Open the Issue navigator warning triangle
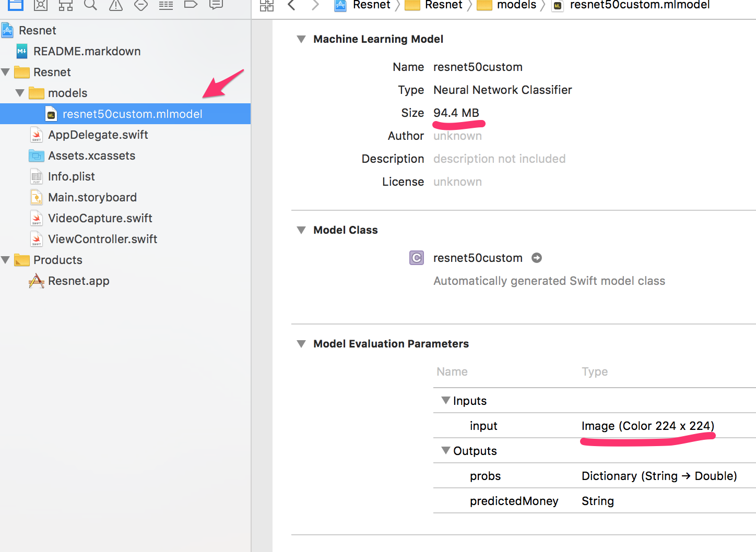This screenshot has height=552, width=756. [x=115, y=5]
